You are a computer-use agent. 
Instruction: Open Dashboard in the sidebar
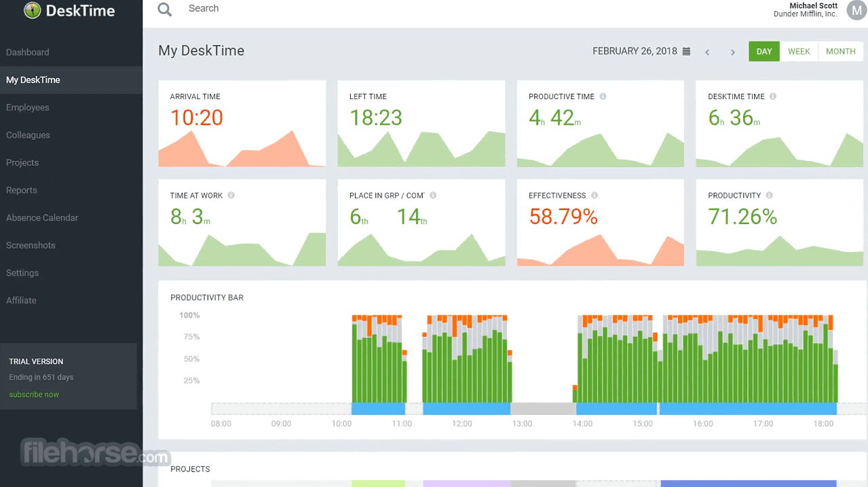coord(28,52)
